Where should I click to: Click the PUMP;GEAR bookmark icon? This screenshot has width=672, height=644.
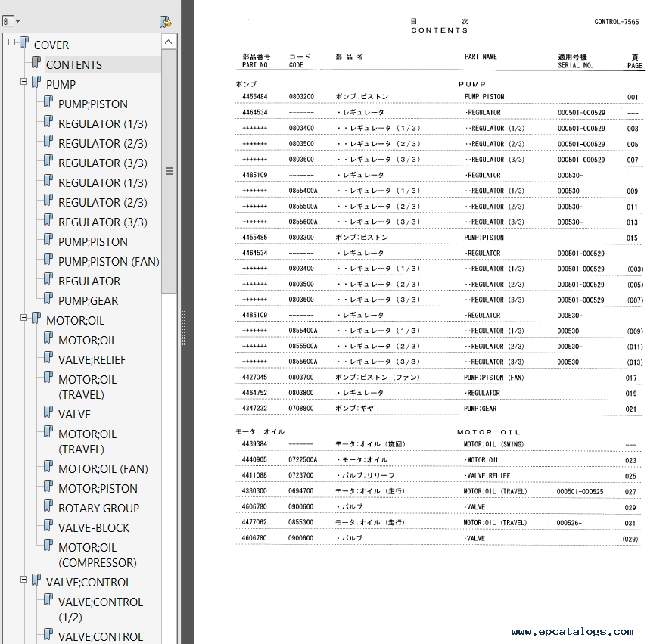pyautogui.click(x=48, y=298)
